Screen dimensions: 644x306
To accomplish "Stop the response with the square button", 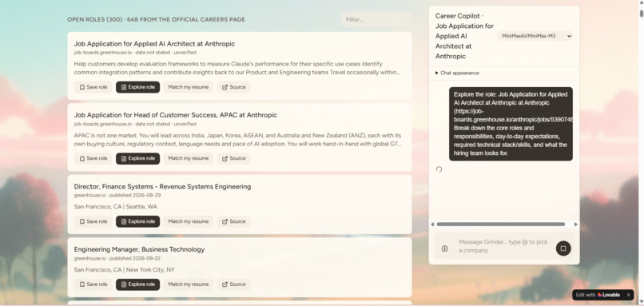I will [x=563, y=248].
